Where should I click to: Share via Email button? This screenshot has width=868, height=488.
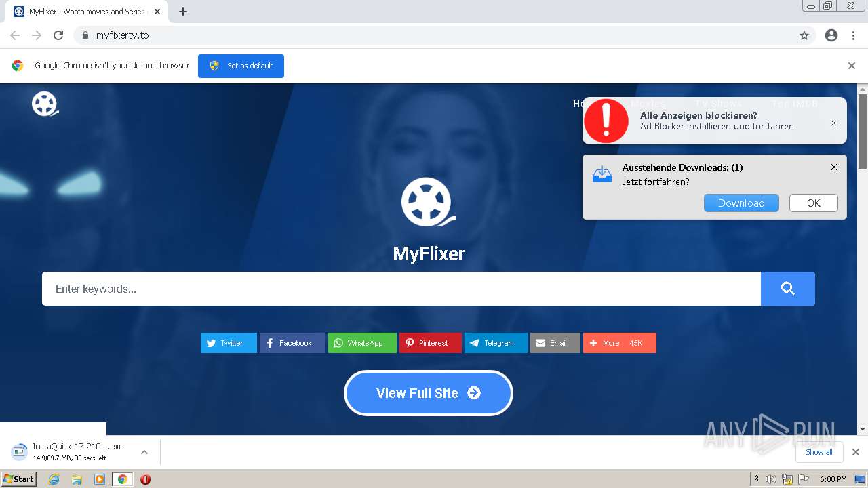[555, 343]
